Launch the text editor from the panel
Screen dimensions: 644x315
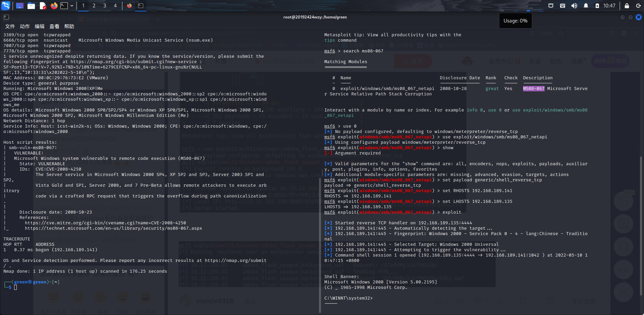(x=43, y=6)
